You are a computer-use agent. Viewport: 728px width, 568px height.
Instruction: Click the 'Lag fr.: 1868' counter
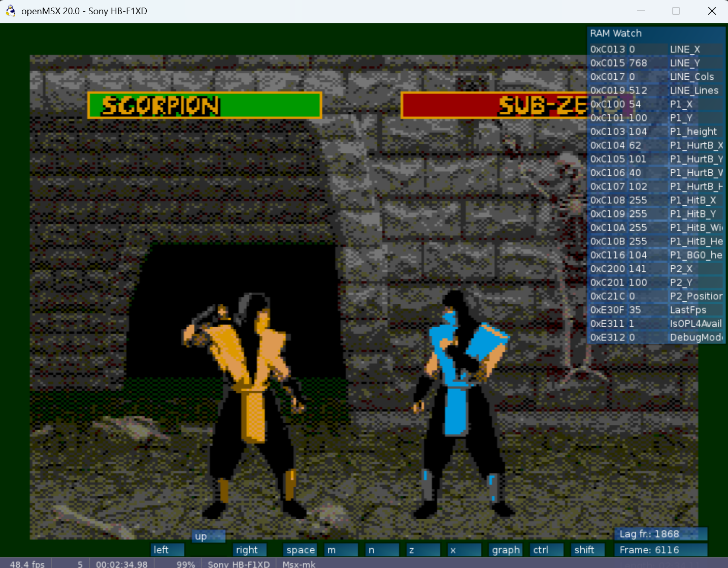pyautogui.click(x=660, y=534)
